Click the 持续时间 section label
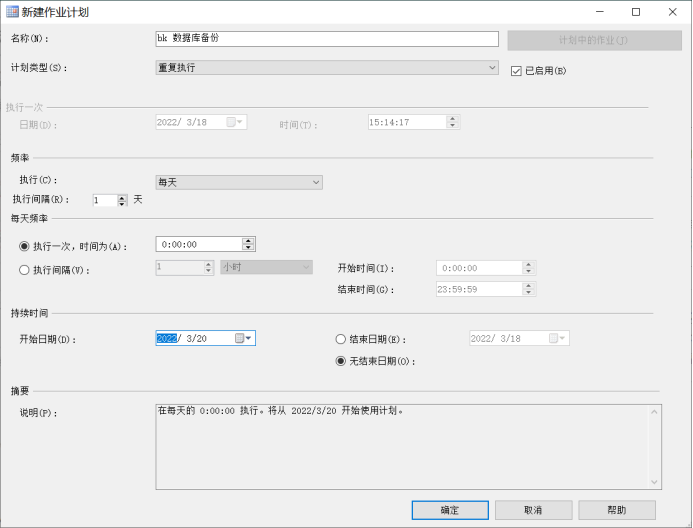The height and width of the screenshot is (528, 693). tap(30, 313)
